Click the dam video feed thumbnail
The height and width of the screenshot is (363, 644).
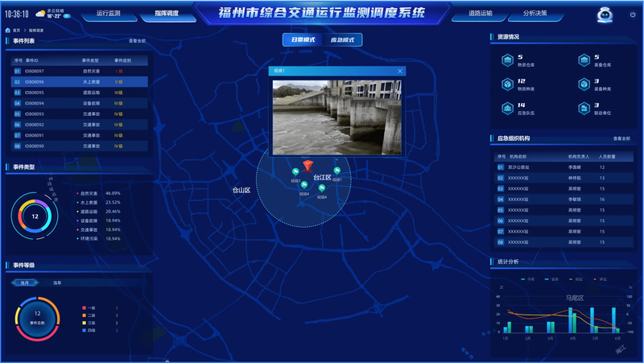point(336,118)
